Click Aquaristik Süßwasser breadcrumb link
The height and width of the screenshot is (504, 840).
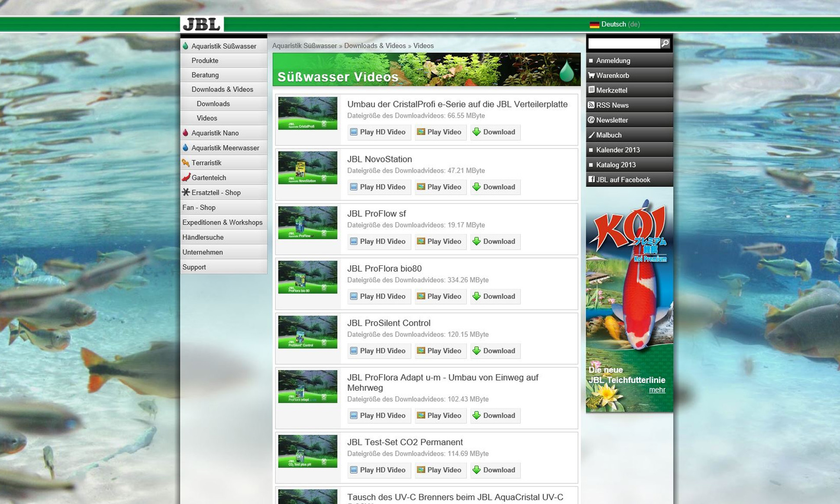pyautogui.click(x=304, y=46)
